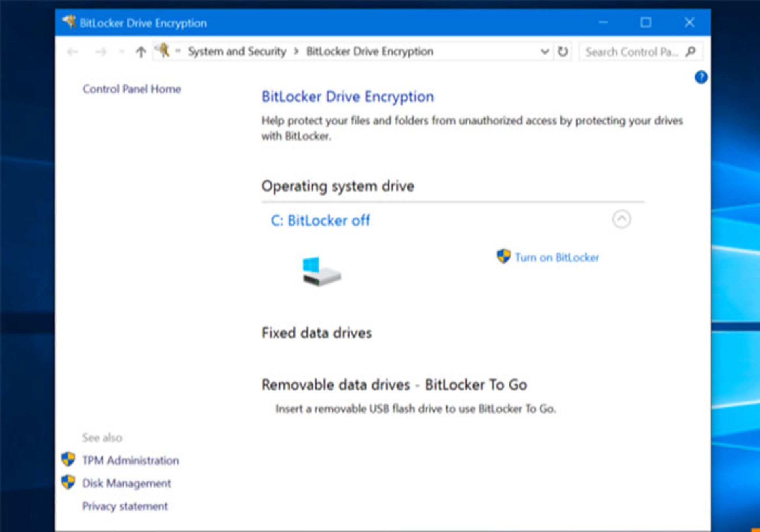
Task: Go up one level with the Up arrow
Action: (x=141, y=52)
